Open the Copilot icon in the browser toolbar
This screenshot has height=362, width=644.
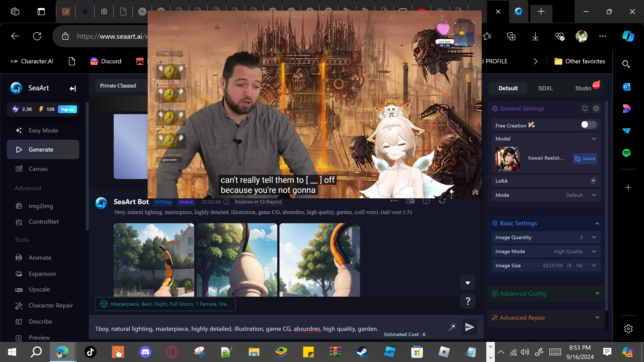(628, 36)
